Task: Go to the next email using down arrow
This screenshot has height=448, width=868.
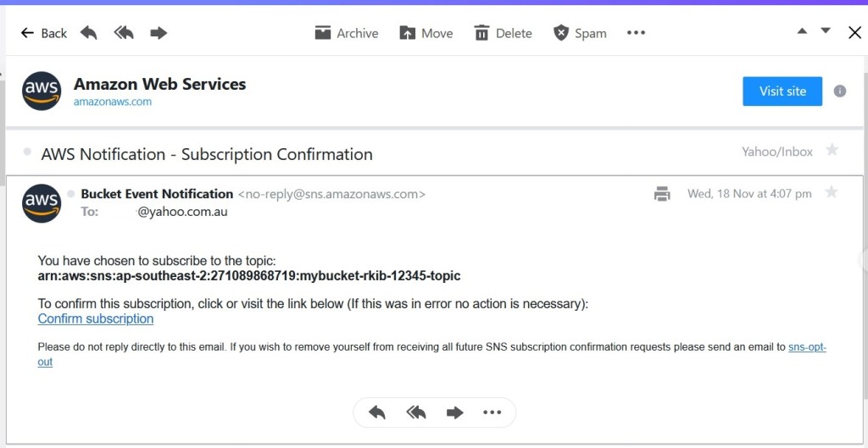Action: point(826,32)
